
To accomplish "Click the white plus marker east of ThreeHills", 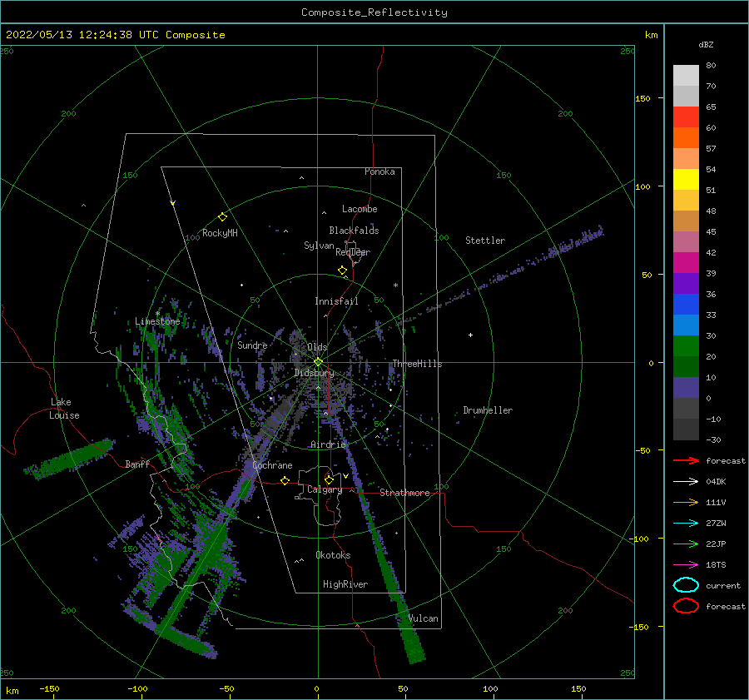I will click(x=470, y=335).
